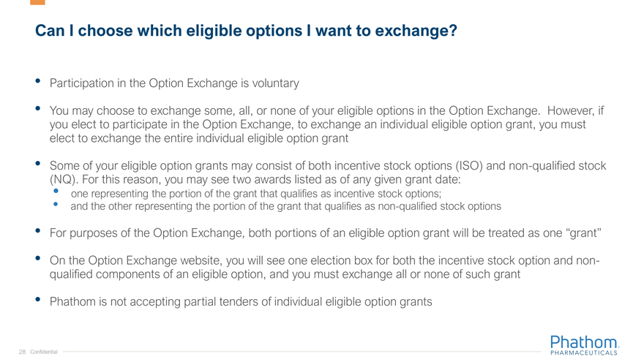Image resolution: width=644 pixels, height=362 pixels.
Task: Click the sentence "Participation in the Option Exchange is voluntary"
Action: point(174,83)
